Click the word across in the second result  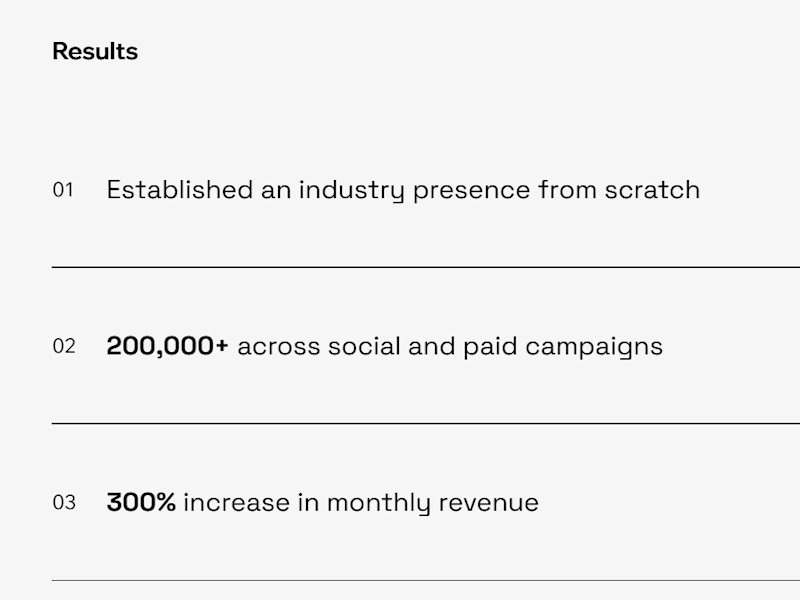[x=279, y=347]
